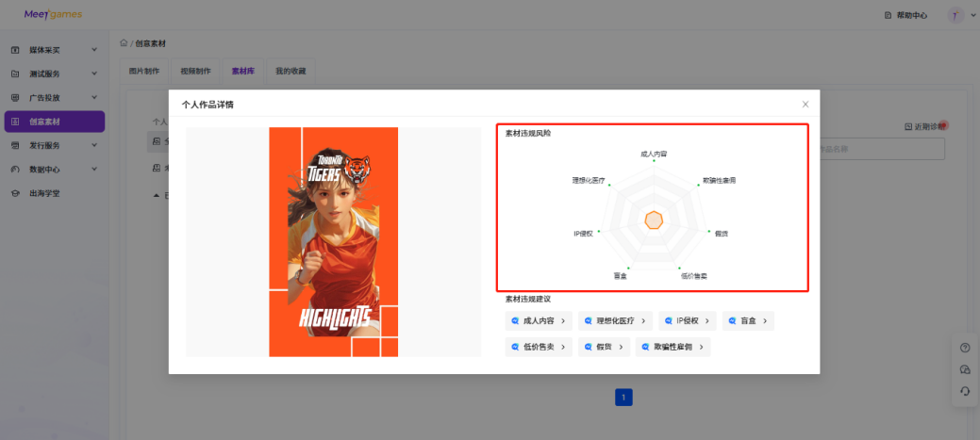
Task: Click the user avatar icon at top right
Action: (955, 15)
